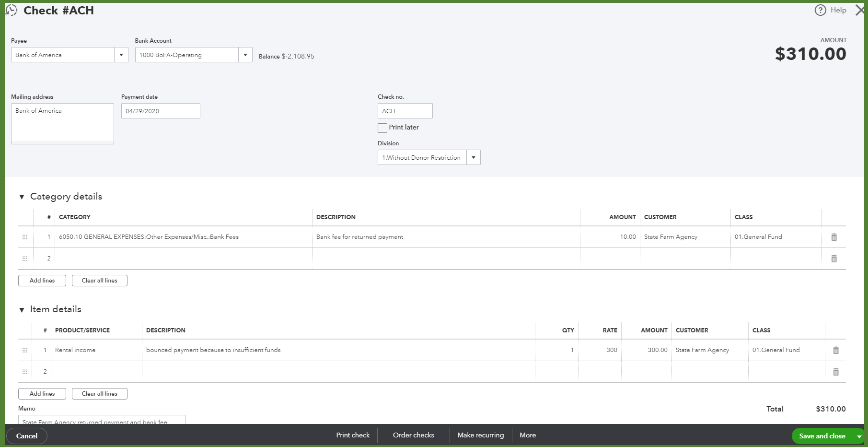This screenshot has height=447, width=868.
Task: Click the Cancel button
Action: [27, 436]
